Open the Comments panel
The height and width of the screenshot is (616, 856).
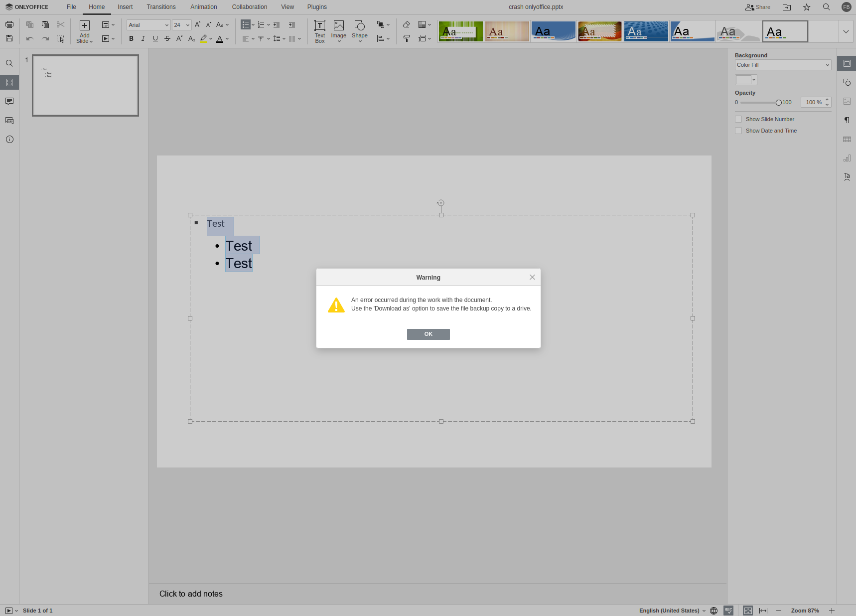(x=9, y=101)
